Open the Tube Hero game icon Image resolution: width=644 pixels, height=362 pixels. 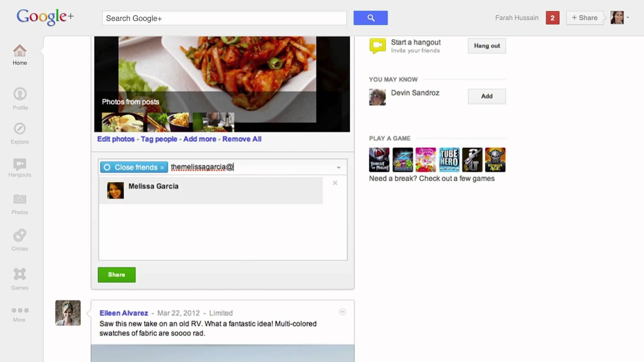(449, 160)
